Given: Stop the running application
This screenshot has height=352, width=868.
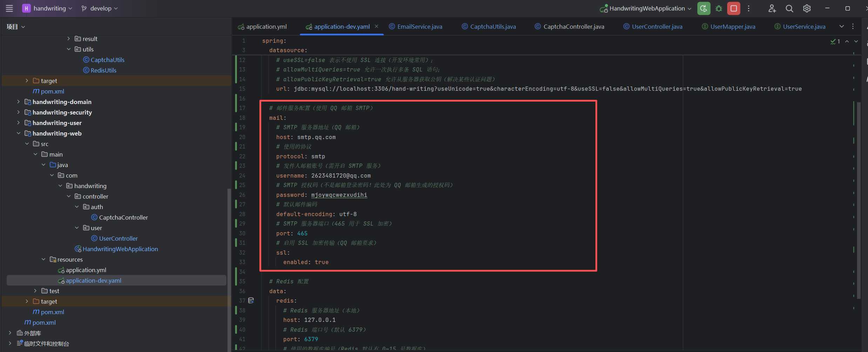Looking at the screenshot, I should click(733, 8).
